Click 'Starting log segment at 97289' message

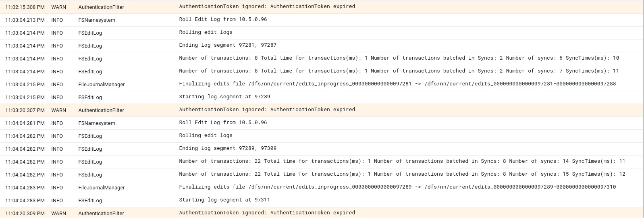click(224, 97)
